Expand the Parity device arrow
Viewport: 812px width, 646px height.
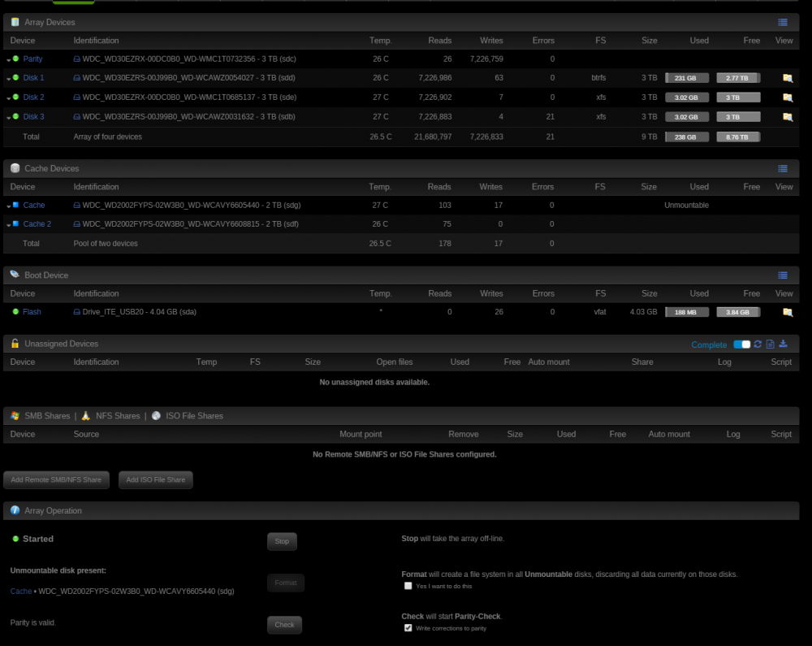tap(9, 60)
